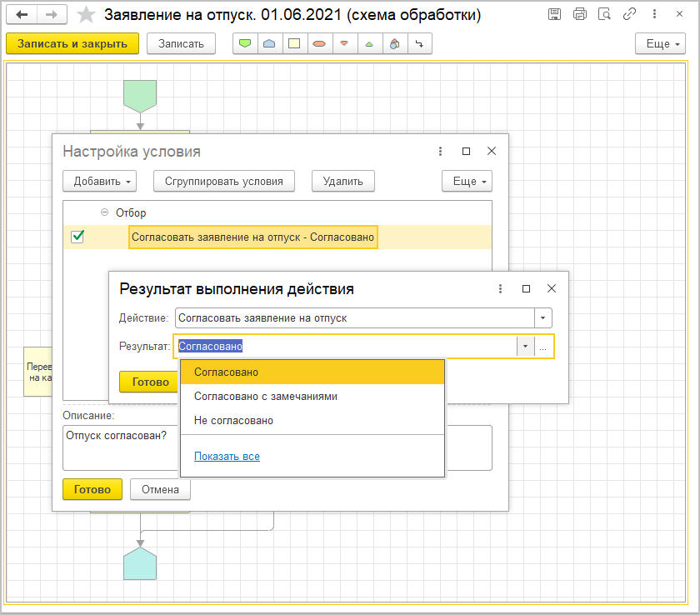Add to favorites with the star icon
This screenshot has width=700, height=615.
point(85,15)
